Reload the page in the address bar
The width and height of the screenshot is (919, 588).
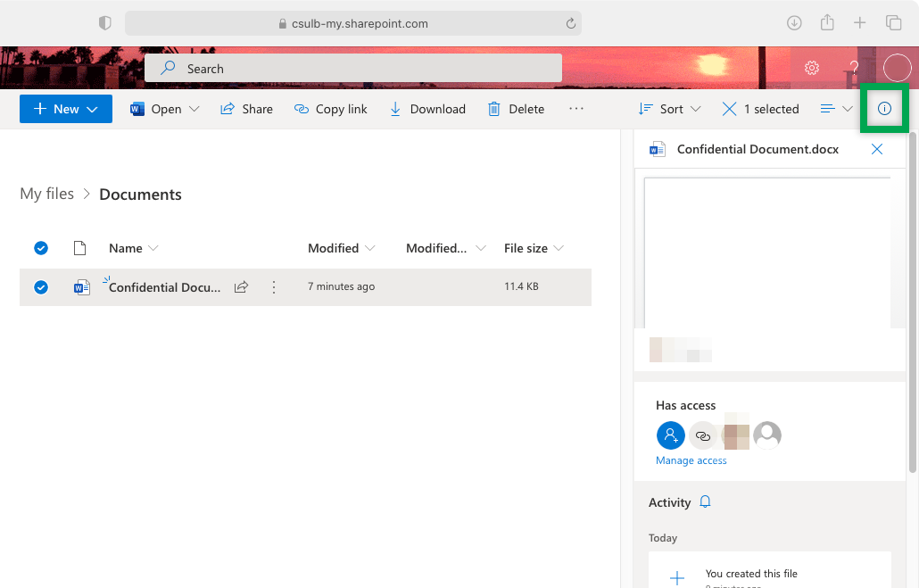(571, 23)
